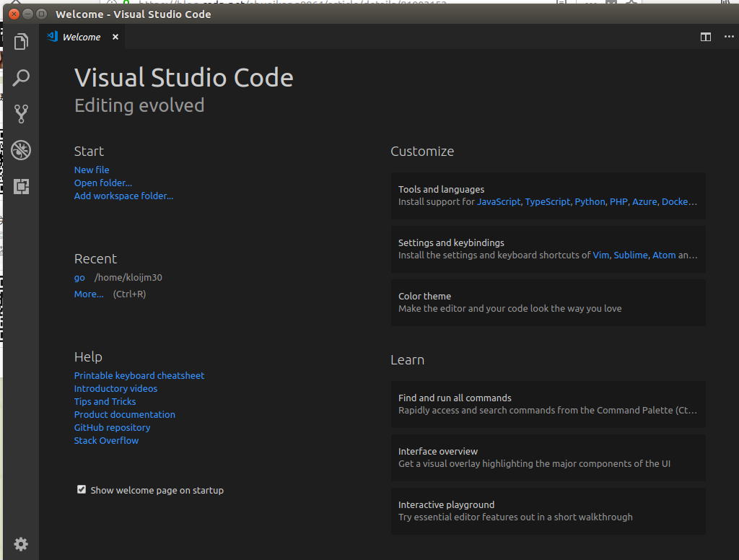Viewport: 739px width, 560px height.
Task: Open the Debug view icon
Action: click(21, 150)
